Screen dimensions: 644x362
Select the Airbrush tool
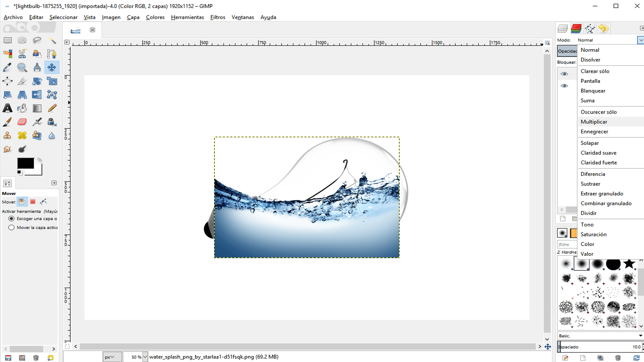[x=37, y=122]
